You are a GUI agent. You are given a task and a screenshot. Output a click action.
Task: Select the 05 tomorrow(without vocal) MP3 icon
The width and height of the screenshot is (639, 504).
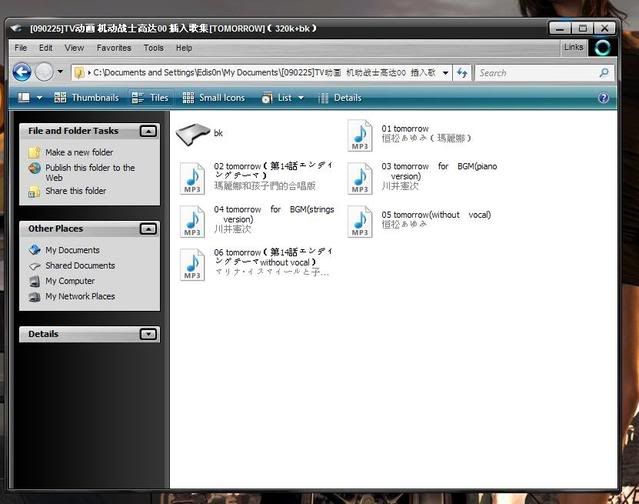[x=359, y=220]
